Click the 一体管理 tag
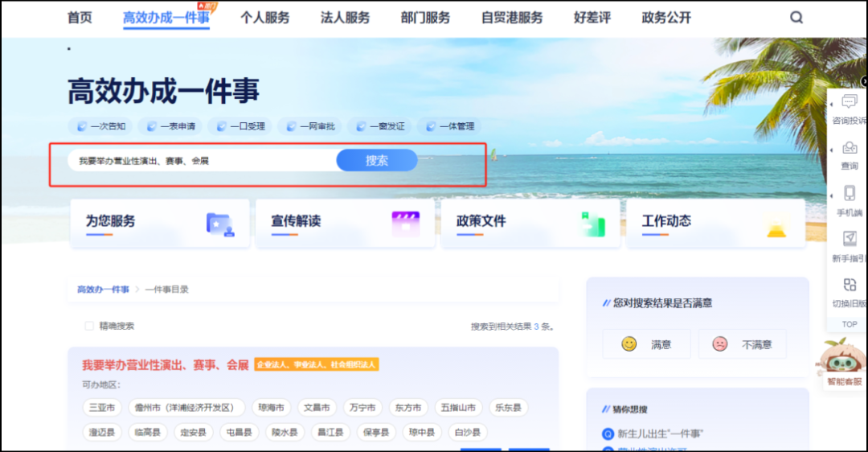868x452 pixels. coord(450,126)
